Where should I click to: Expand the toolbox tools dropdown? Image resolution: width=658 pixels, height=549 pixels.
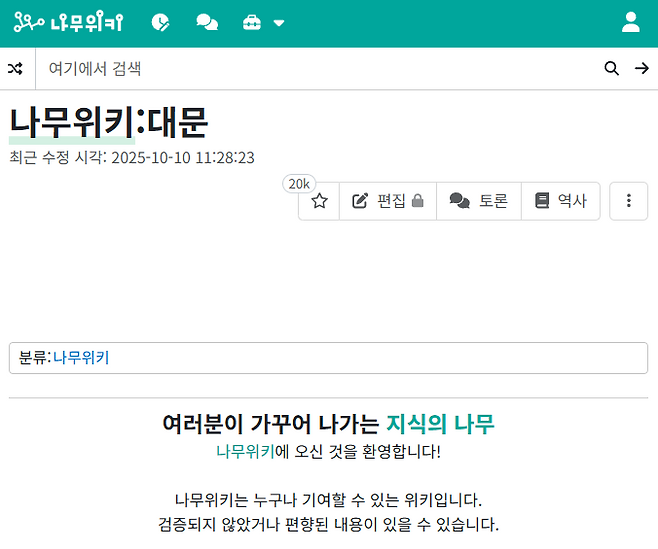(x=264, y=23)
